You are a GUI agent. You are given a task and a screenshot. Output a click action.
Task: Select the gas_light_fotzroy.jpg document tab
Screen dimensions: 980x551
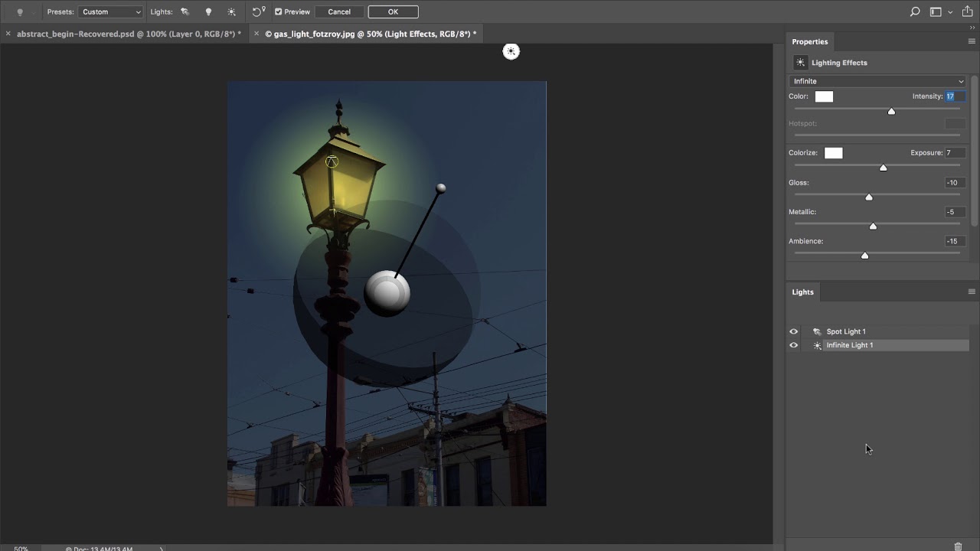point(371,34)
